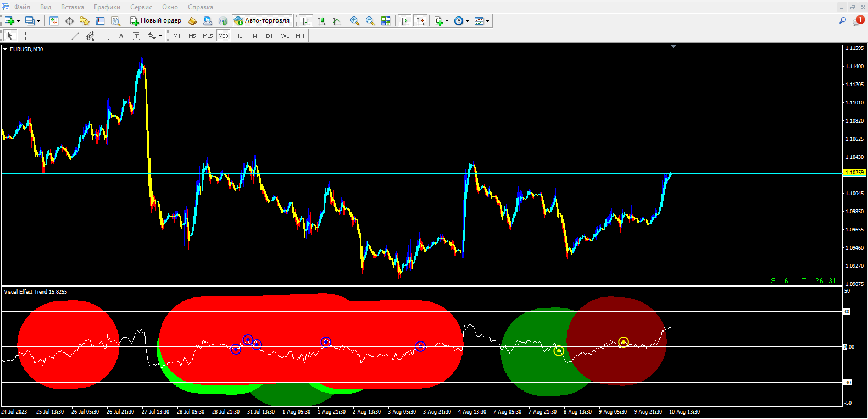This screenshot has height=419, width=868.
Task: Click the Новый ордер button
Action: 156,21
